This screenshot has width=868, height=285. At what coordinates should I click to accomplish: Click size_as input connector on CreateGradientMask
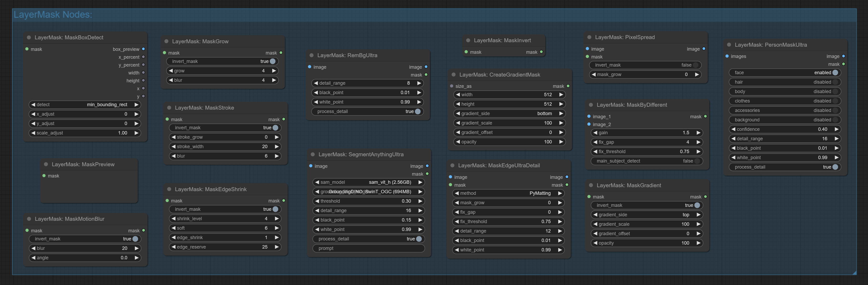[452, 86]
